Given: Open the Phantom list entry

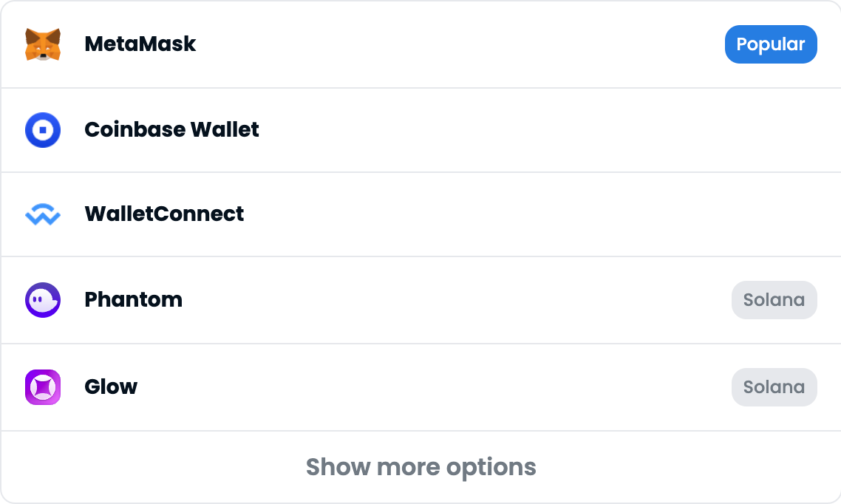Looking at the screenshot, I should 443,300.
